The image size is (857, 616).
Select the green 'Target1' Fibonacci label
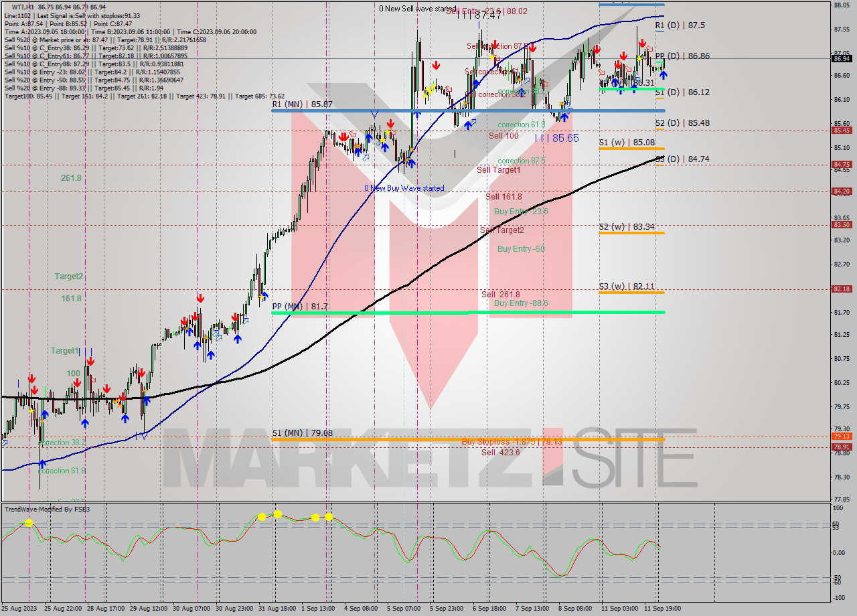[x=65, y=351]
